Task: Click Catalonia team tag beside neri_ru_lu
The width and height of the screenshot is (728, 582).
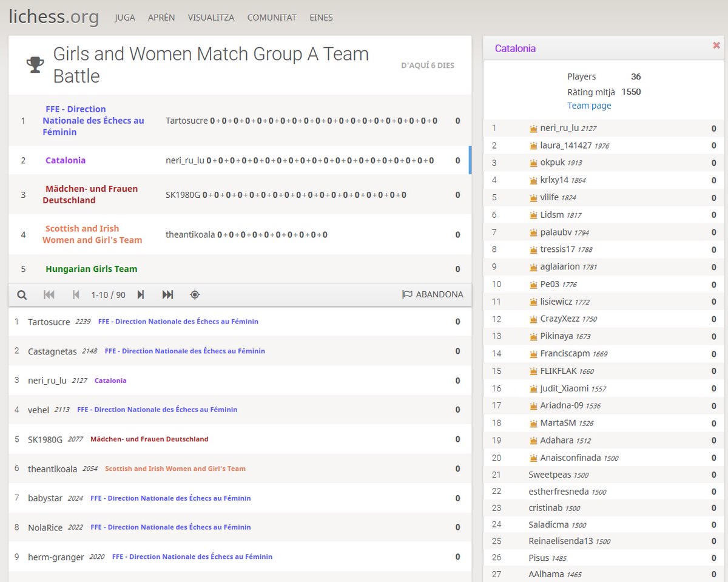Action: [x=110, y=381]
